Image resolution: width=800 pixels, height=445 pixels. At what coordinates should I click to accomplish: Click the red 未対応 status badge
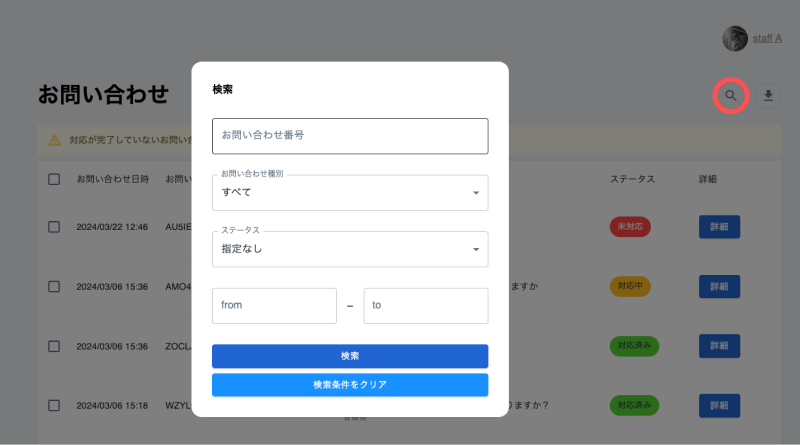[x=630, y=227]
